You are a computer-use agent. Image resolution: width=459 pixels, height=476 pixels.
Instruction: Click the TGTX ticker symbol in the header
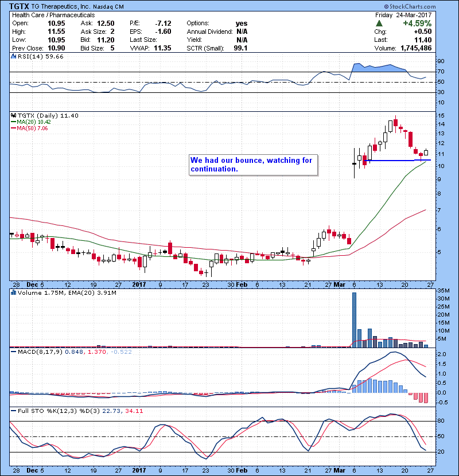(19, 6)
